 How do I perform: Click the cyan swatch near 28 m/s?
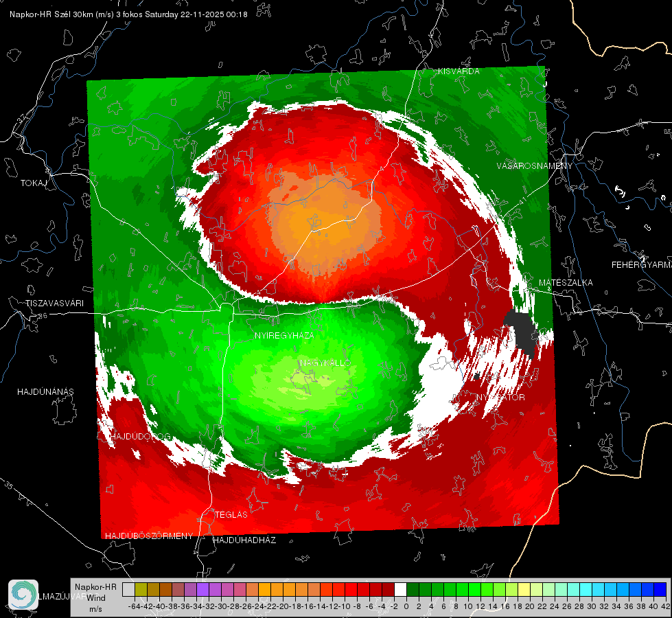(586, 590)
